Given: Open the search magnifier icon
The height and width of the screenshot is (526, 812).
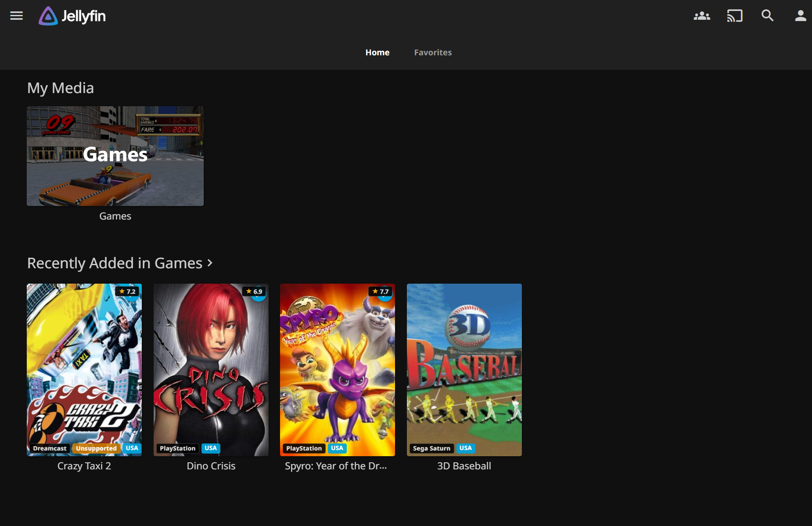Looking at the screenshot, I should (x=767, y=16).
